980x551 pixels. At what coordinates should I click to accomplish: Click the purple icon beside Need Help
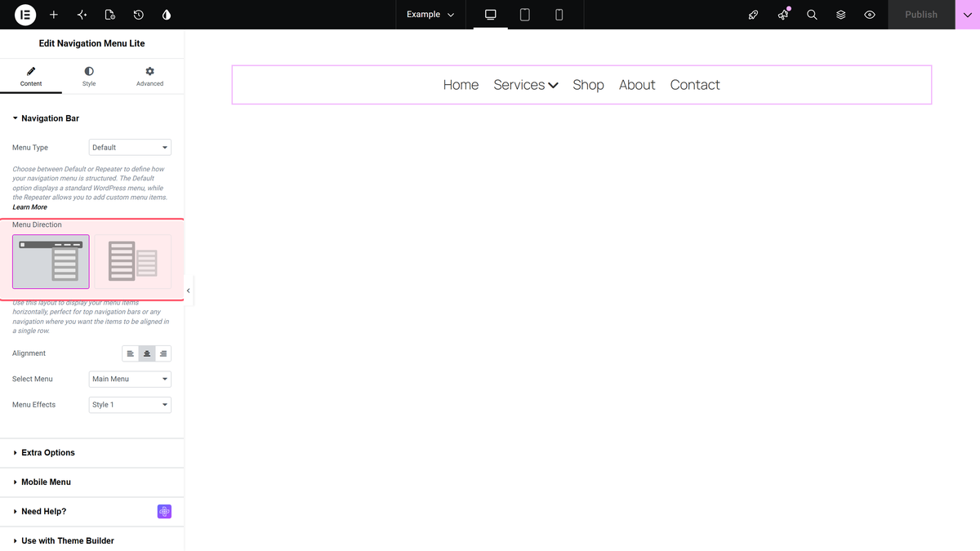pyautogui.click(x=164, y=512)
